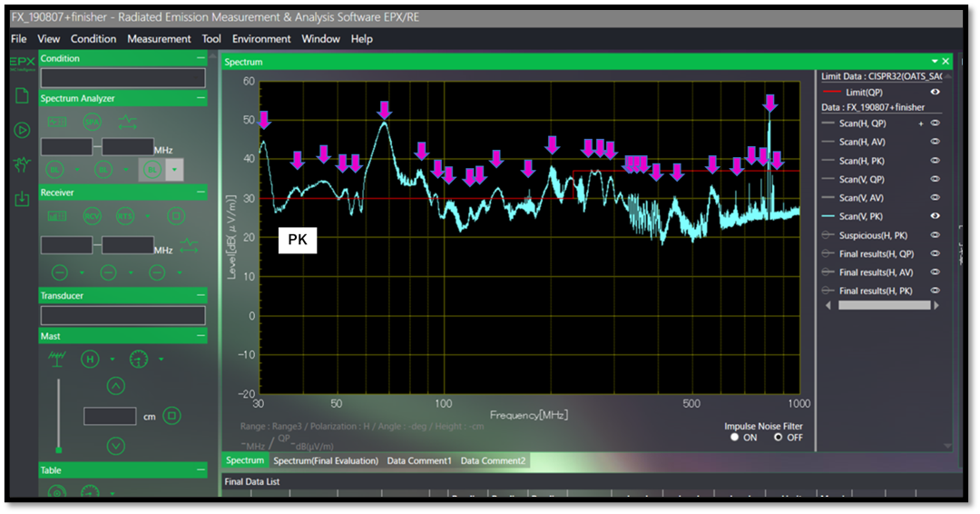The width and height of the screenshot is (980, 514).
Task: Open dropdown arrow beside RTS icon
Action: coord(148,216)
